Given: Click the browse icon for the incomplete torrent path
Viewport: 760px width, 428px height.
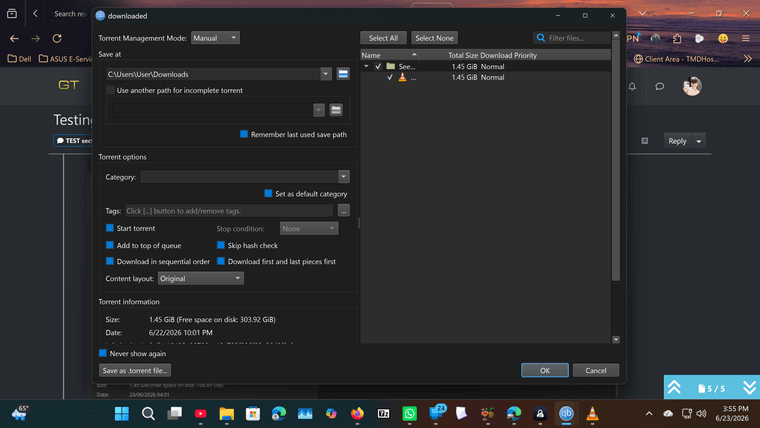Looking at the screenshot, I should tap(336, 110).
